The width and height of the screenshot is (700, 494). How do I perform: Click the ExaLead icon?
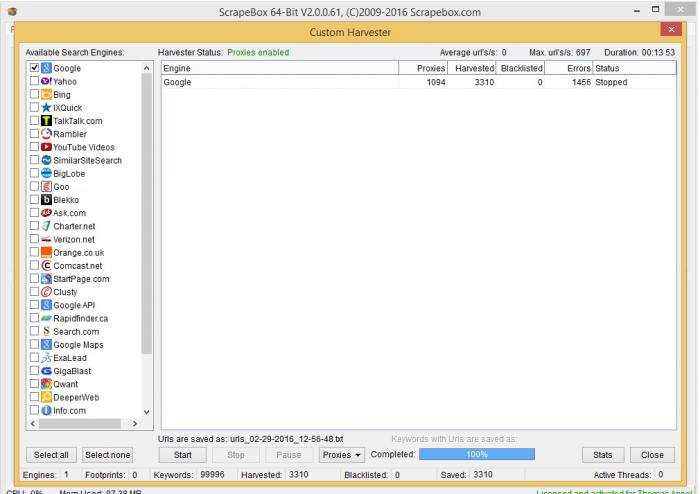(x=46, y=357)
